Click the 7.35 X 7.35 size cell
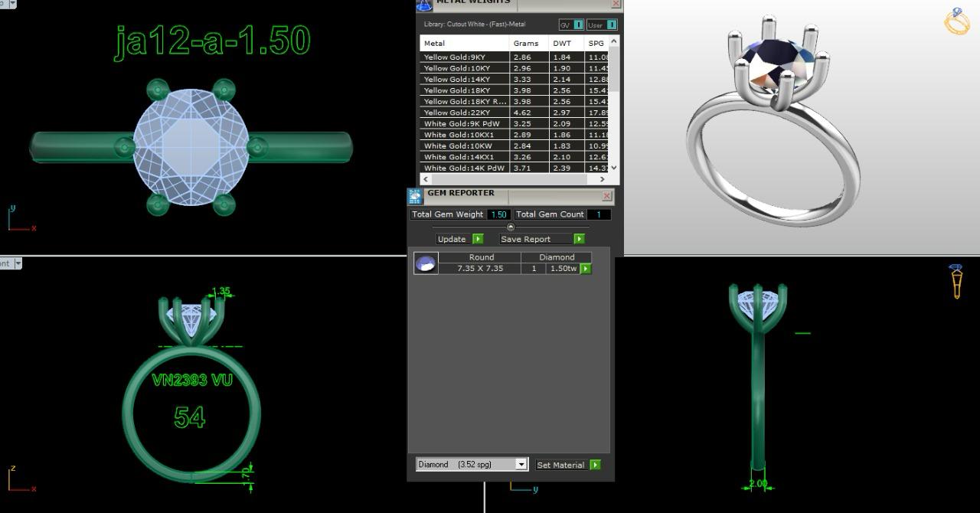Viewport: 980px width, 513px height. click(480, 269)
